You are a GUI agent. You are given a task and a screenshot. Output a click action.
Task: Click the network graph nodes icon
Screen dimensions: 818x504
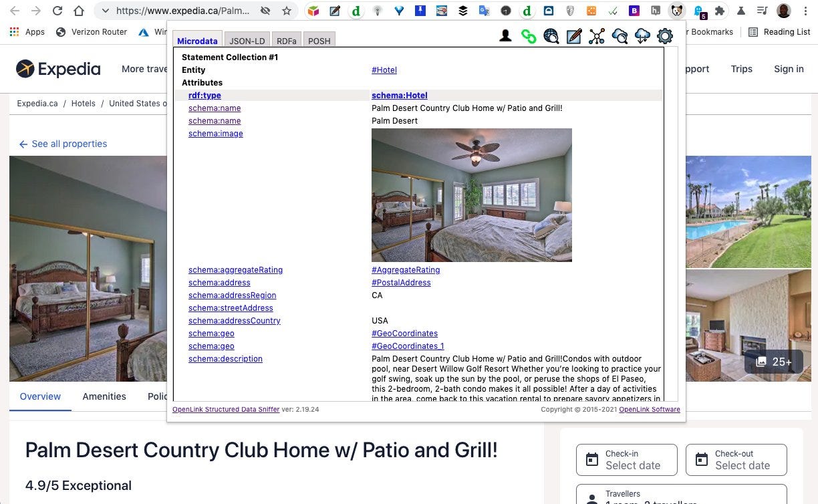click(x=597, y=36)
